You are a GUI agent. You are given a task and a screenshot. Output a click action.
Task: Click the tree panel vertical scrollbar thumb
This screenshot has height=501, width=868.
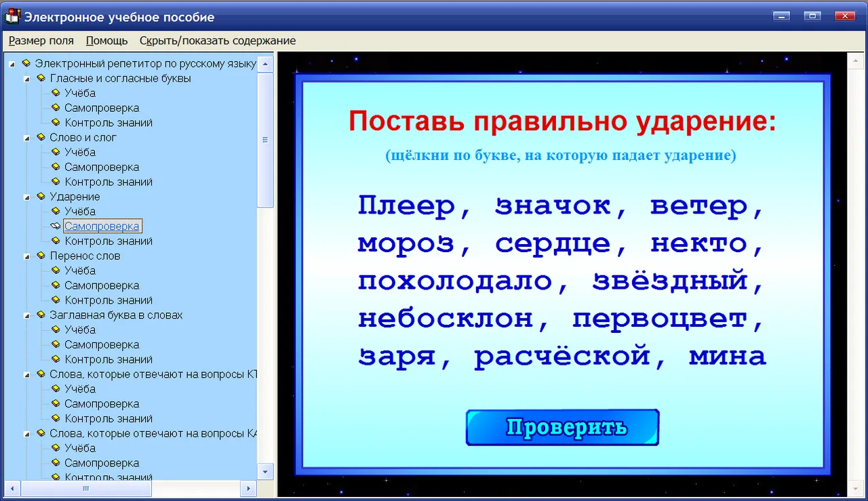266,140
